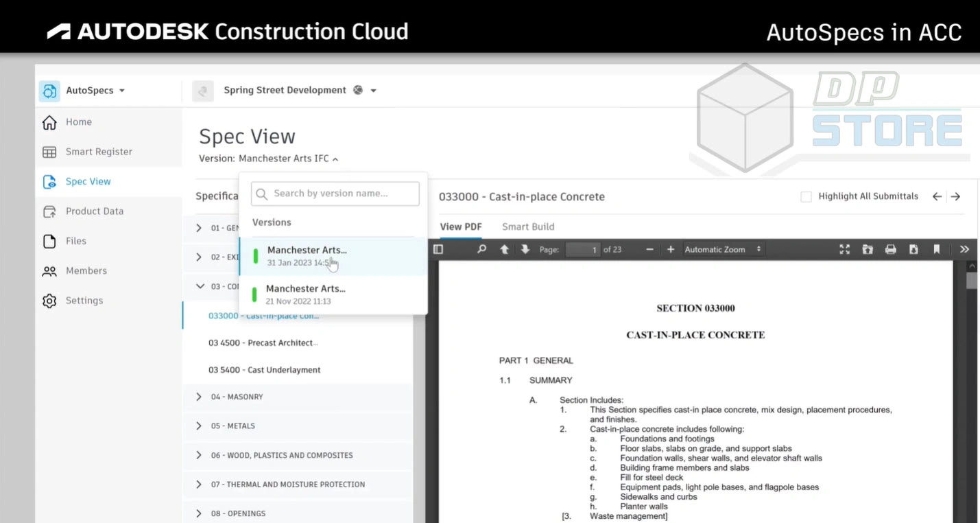Click the Home icon in sidebar
Image resolution: width=980 pixels, height=523 pixels.
pos(49,122)
